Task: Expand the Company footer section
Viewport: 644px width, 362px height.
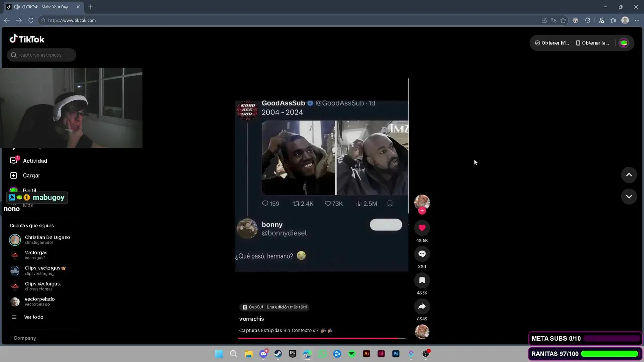Action: [x=25, y=338]
